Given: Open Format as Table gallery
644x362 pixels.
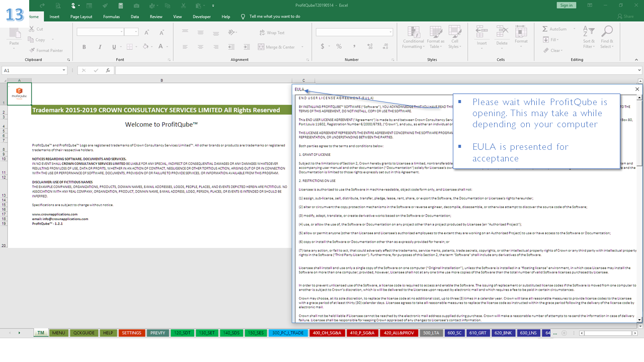Looking at the screenshot, I should [435, 38].
